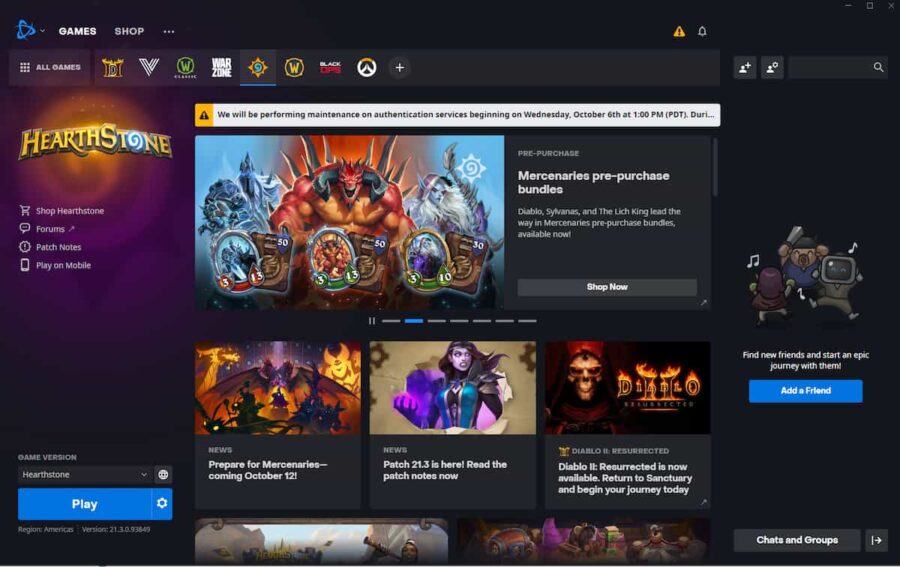The width and height of the screenshot is (900, 567).
Task: Click the Shop Now button
Action: point(607,287)
